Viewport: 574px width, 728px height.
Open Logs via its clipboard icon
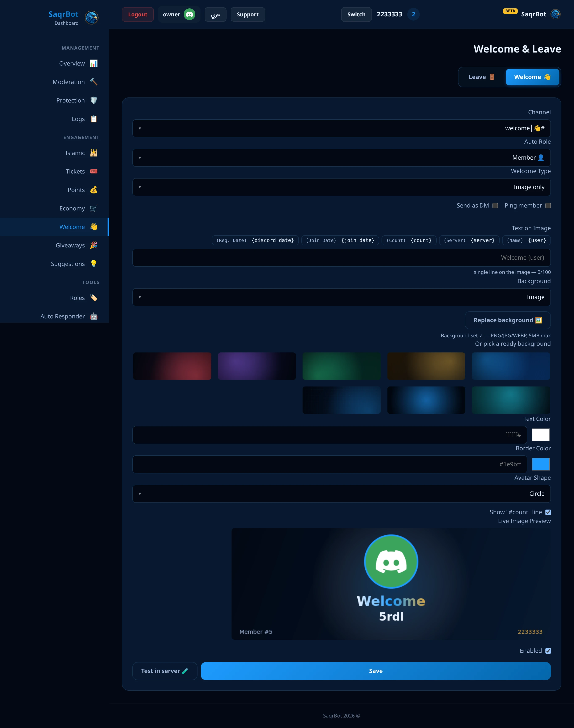pyautogui.click(x=94, y=119)
